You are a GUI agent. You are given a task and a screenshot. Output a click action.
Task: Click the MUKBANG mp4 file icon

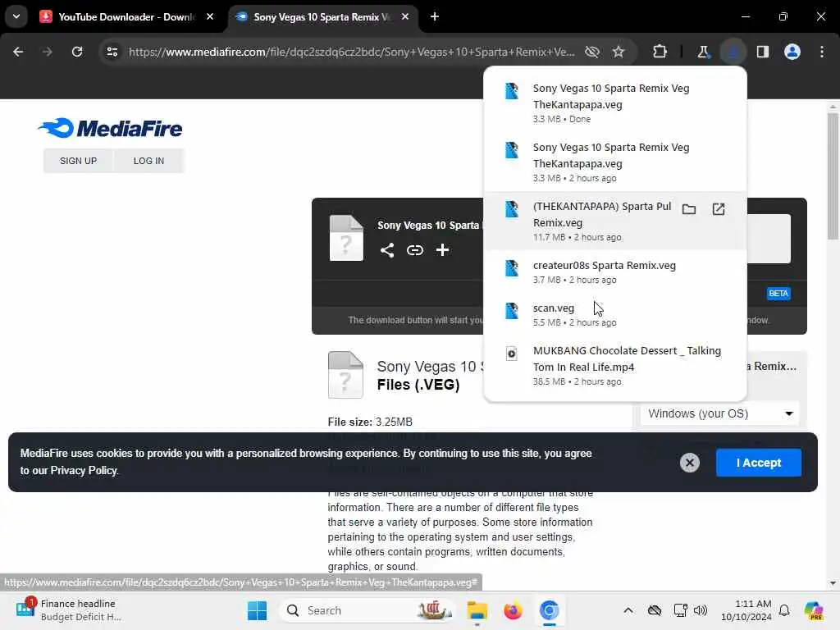point(512,354)
